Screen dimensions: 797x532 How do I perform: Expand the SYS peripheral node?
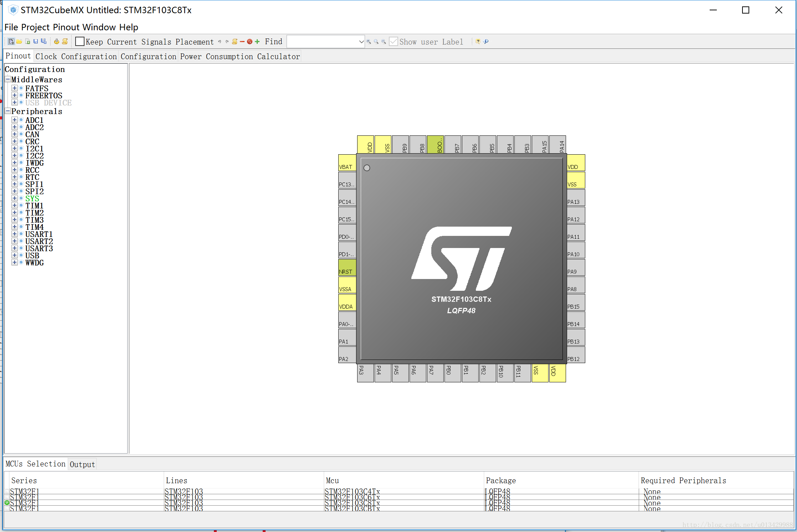(x=15, y=198)
